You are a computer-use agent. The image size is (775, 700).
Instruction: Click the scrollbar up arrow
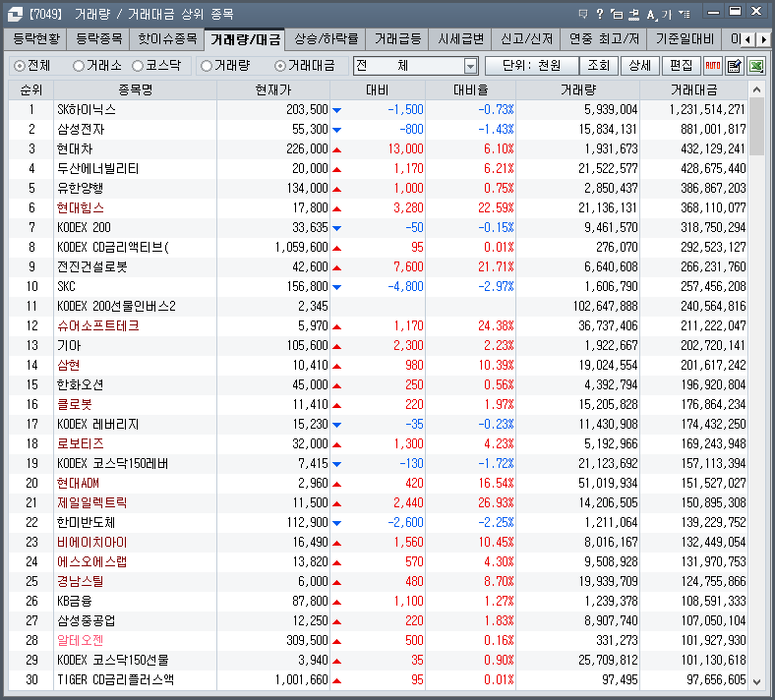(756, 89)
